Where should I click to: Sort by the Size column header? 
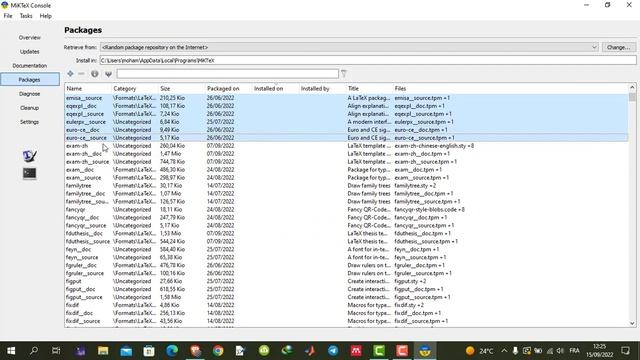(x=182, y=89)
